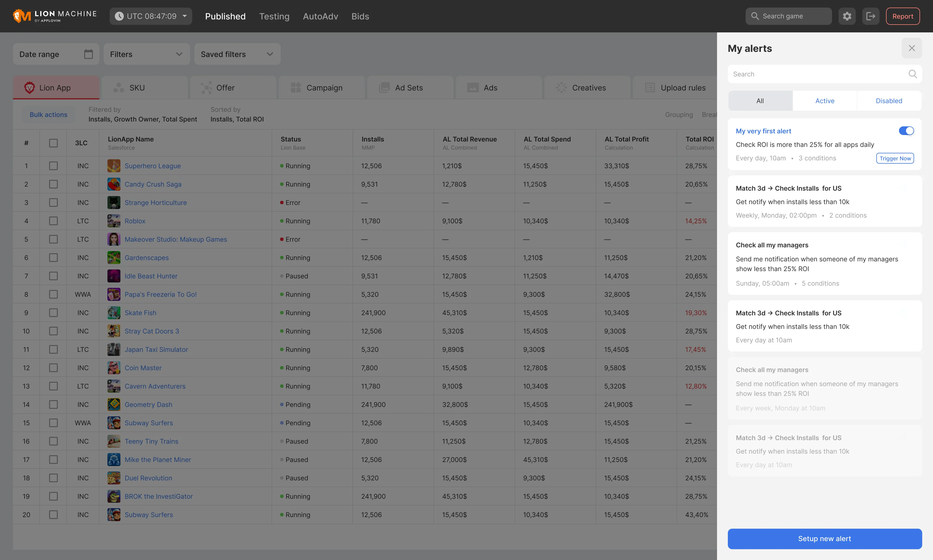Click the Strange Horticulture app icon
The image size is (933, 560).
[x=114, y=203]
